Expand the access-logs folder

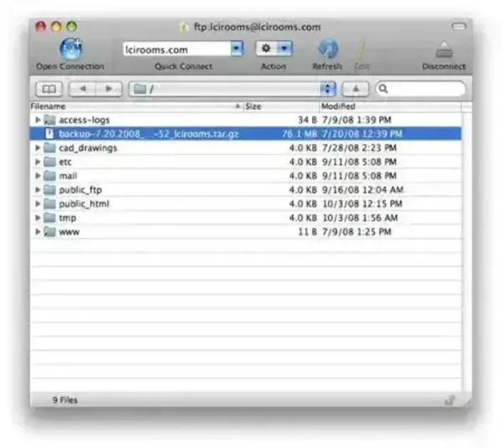coord(38,120)
